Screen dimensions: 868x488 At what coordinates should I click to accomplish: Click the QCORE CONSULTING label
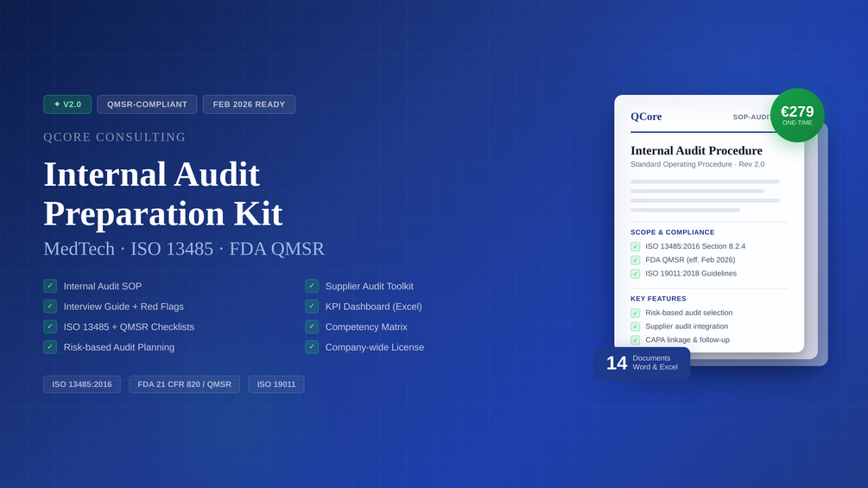pyautogui.click(x=115, y=136)
